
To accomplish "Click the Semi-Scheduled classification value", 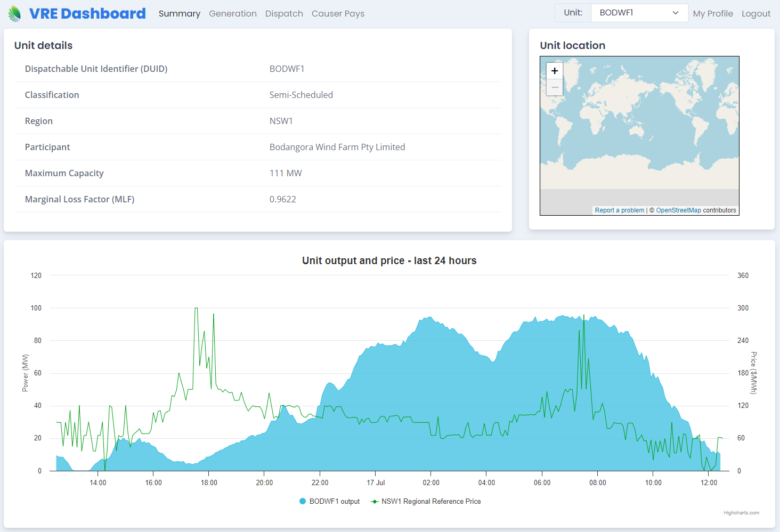I will 301,95.
